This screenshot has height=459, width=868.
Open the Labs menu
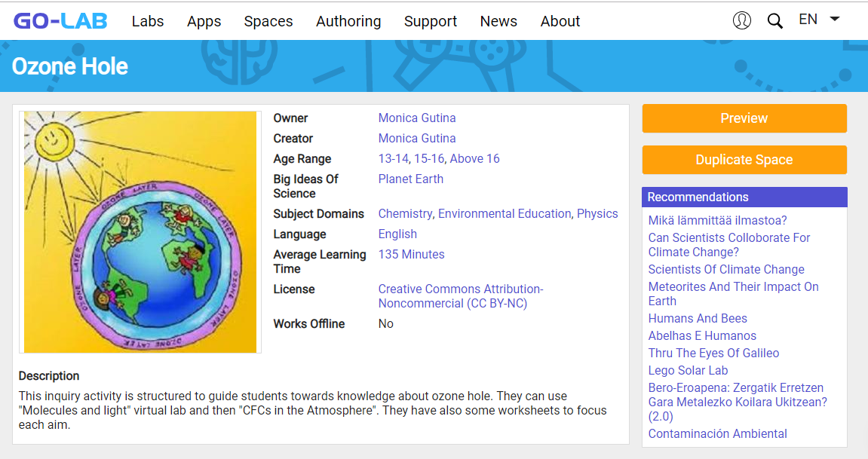[x=148, y=21]
